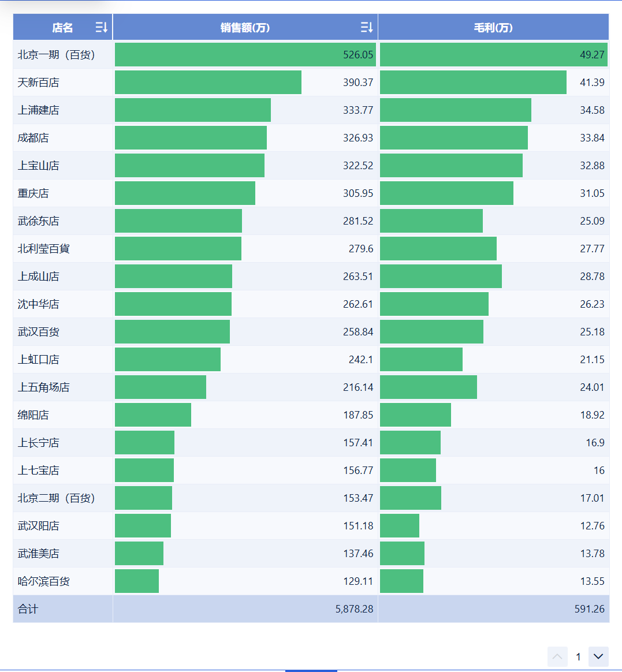The width and height of the screenshot is (622, 672).
Task: Click profit value 28.78 for 上成山店
Action: click(592, 277)
